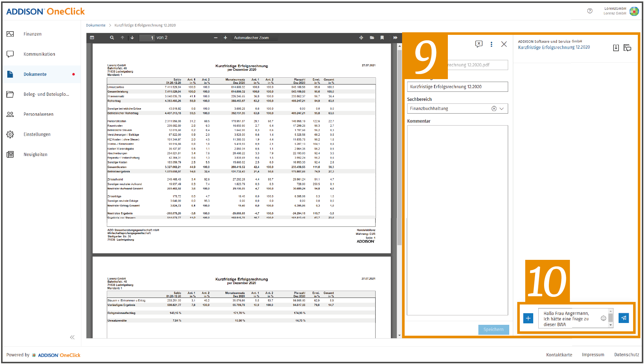Send the chat message
The width and height of the screenshot is (644, 364).
click(x=624, y=318)
